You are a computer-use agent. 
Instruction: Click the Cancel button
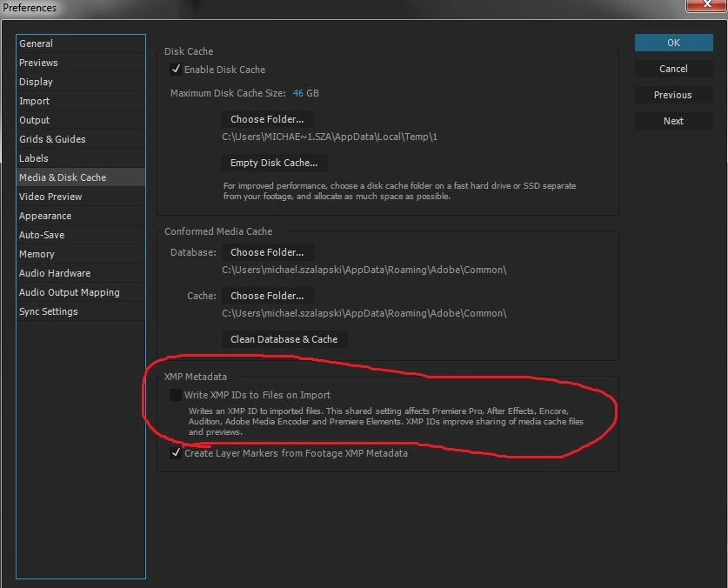point(674,69)
